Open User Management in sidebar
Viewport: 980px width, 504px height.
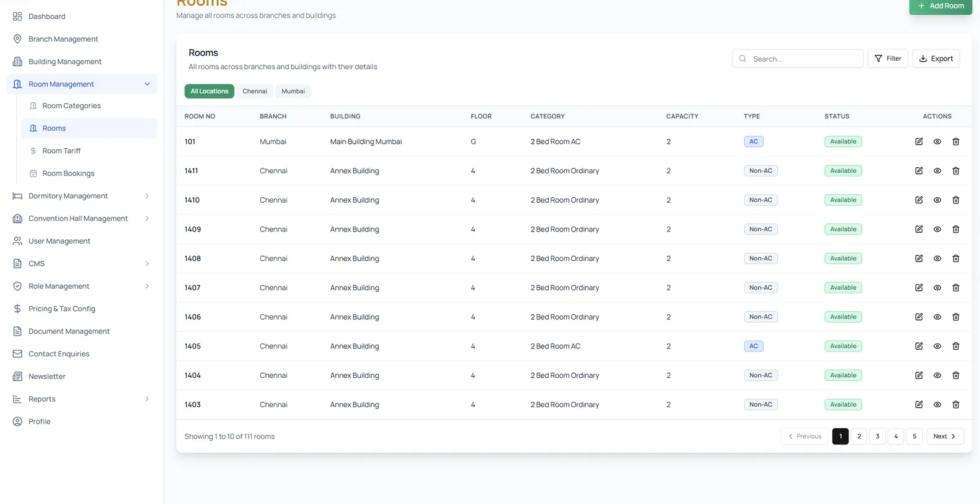[x=81, y=241]
